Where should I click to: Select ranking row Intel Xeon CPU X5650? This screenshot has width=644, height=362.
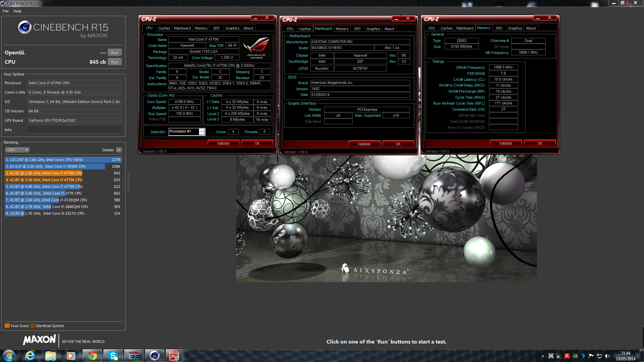(x=63, y=160)
